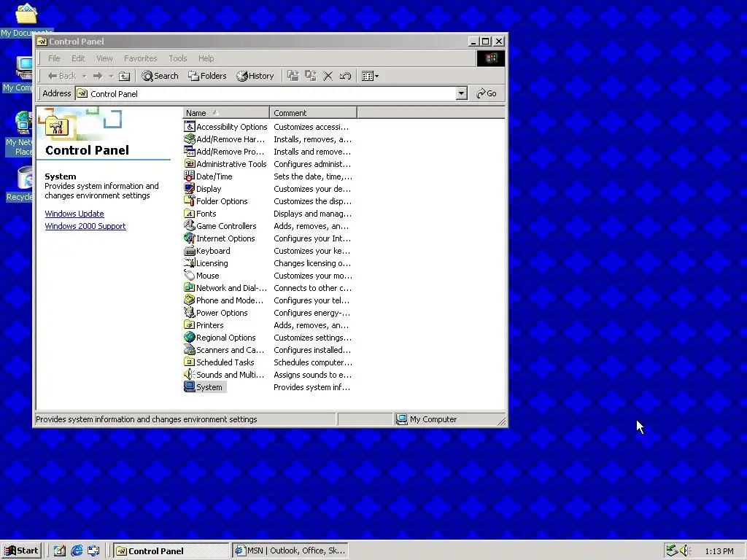Click the Show Desktop quick launch icon

tap(60, 551)
